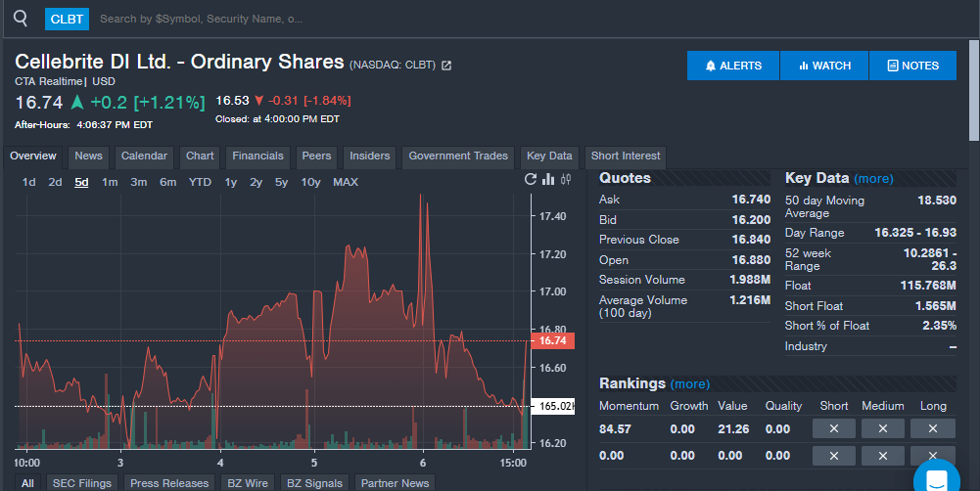Set chart range to 2d
The image size is (980, 491).
55,182
